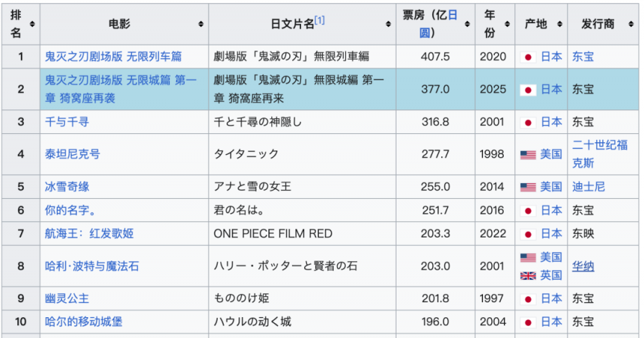
Task: Click the 377.0 box office cell in the highlighted row
Action: coord(436,89)
